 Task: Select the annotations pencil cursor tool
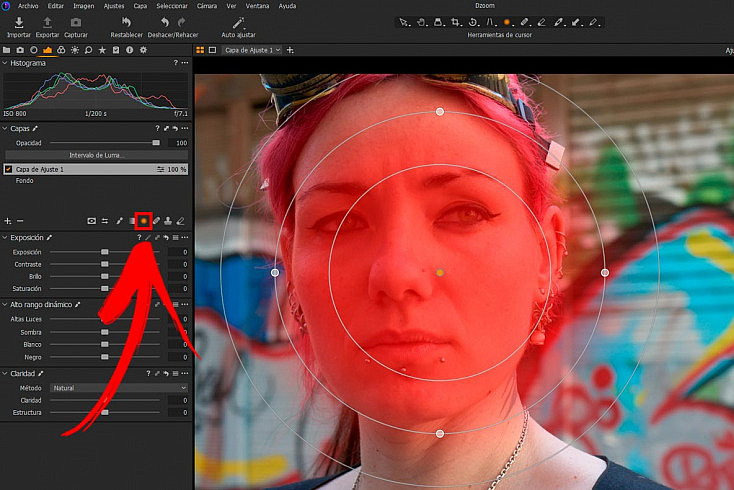(593, 22)
